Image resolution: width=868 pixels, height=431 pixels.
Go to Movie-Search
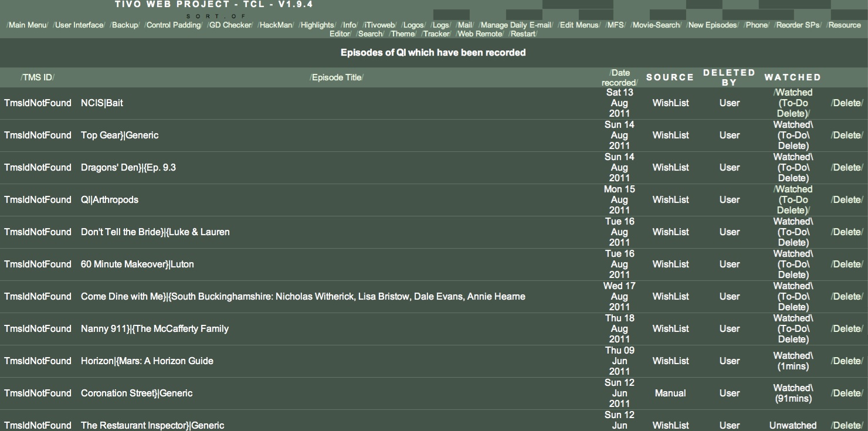click(x=656, y=25)
